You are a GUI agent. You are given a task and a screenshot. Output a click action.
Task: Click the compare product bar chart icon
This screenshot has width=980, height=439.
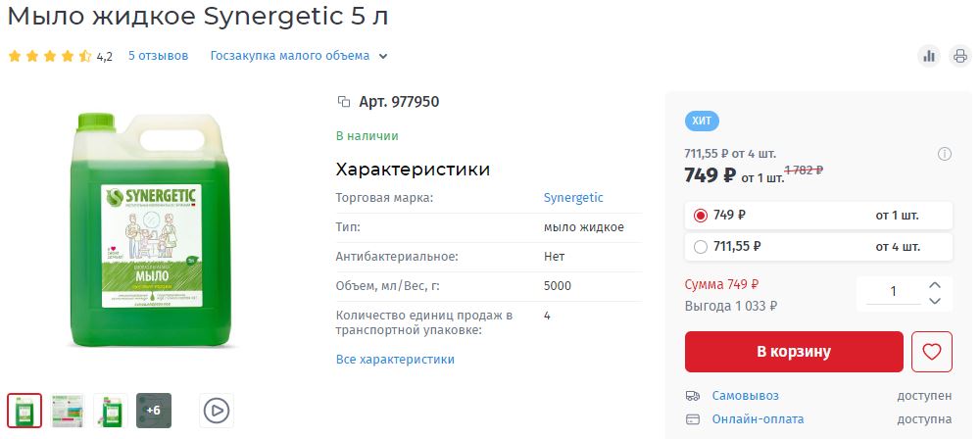(x=928, y=56)
